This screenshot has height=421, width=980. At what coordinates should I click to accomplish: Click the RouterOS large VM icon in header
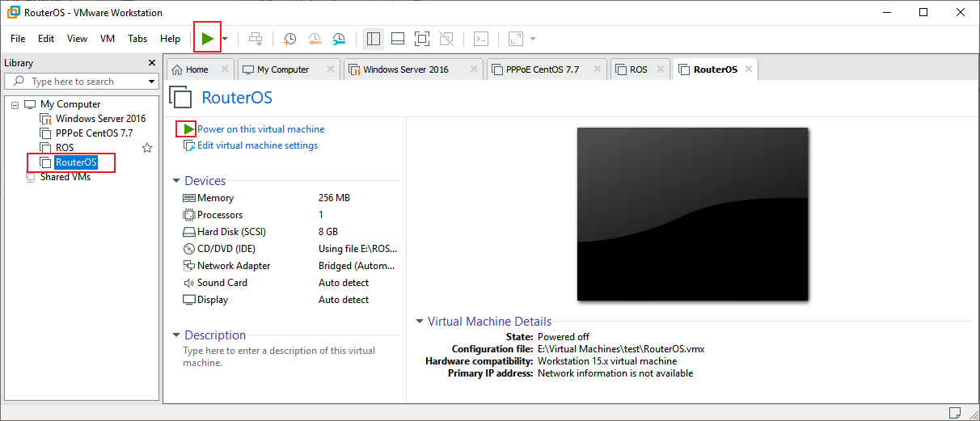[181, 98]
